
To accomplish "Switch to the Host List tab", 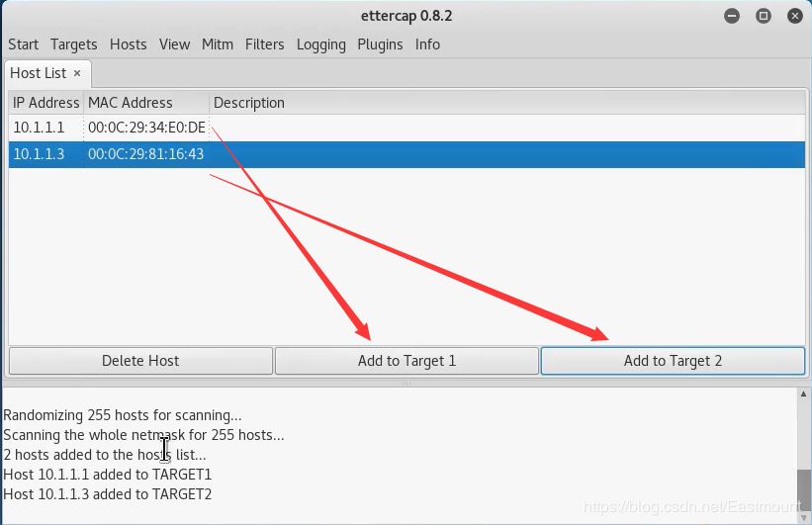I will click(x=39, y=73).
